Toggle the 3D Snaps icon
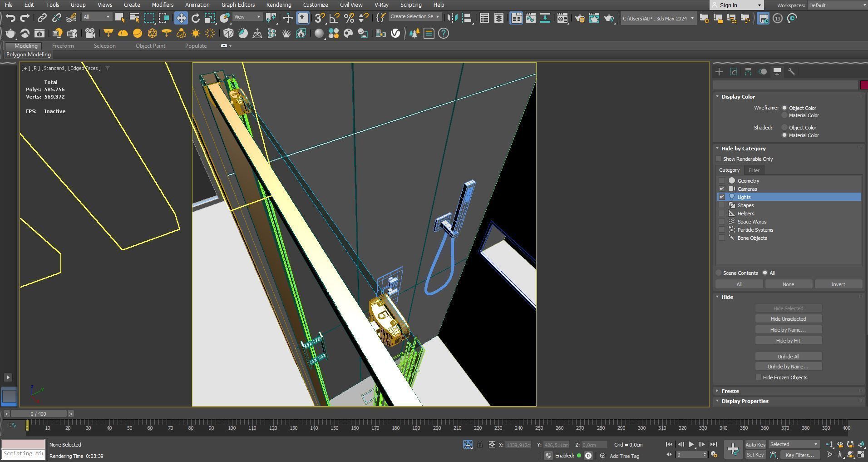Screen dimensions: 868x462 click(x=320, y=18)
